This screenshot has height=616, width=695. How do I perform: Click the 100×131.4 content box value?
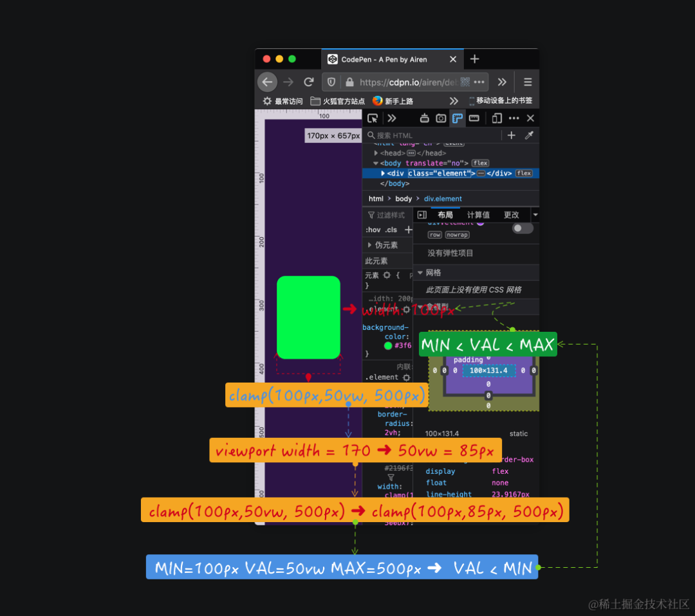click(x=488, y=370)
